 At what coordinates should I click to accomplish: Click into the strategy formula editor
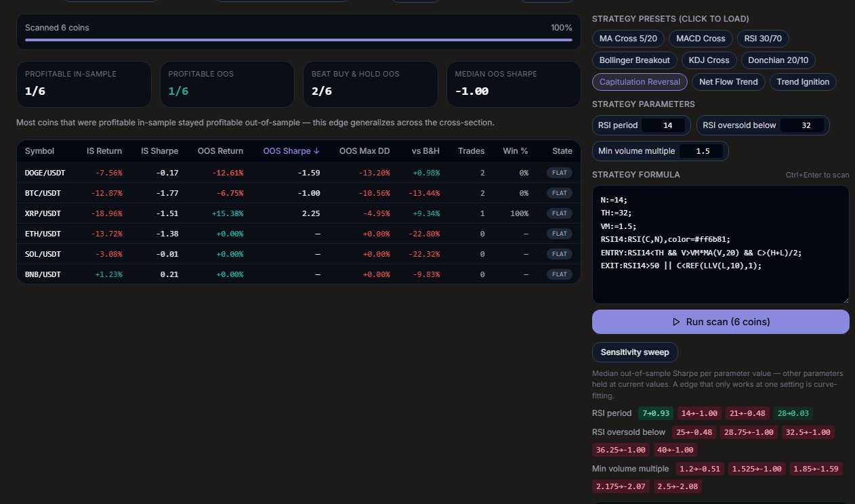pyautogui.click(x=720, y=245)
